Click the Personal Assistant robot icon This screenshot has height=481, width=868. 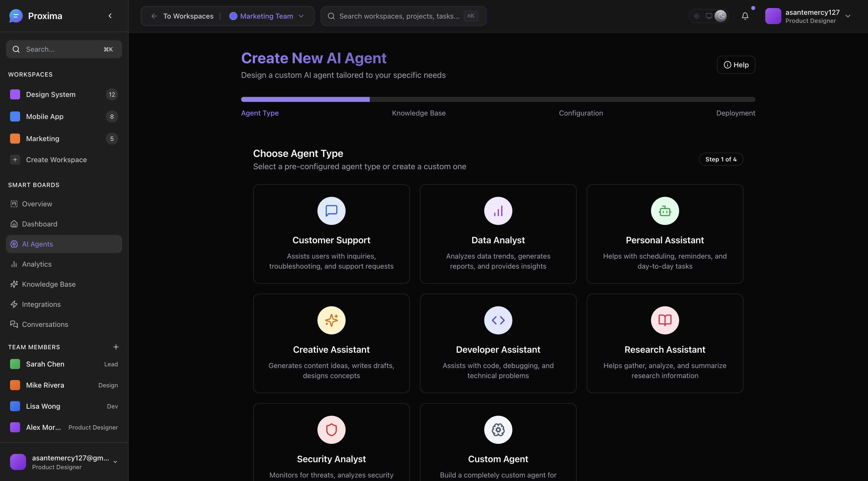[665, 211]
